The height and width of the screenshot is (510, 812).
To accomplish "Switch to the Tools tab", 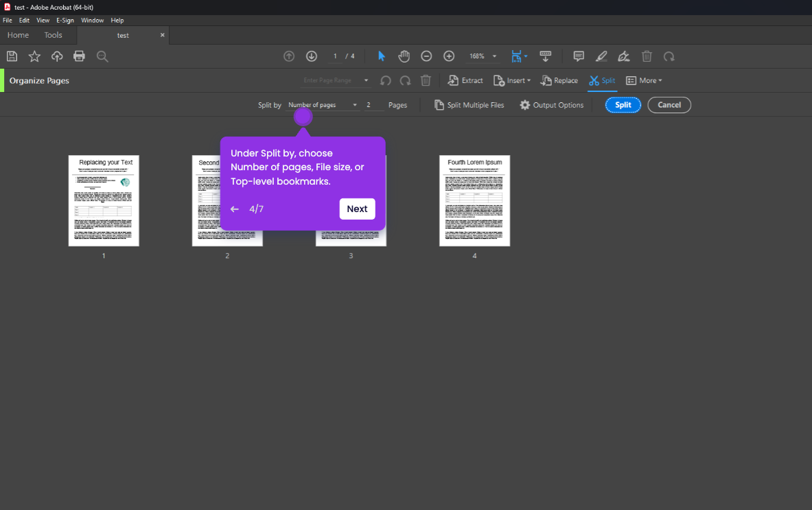I will 53,35.
